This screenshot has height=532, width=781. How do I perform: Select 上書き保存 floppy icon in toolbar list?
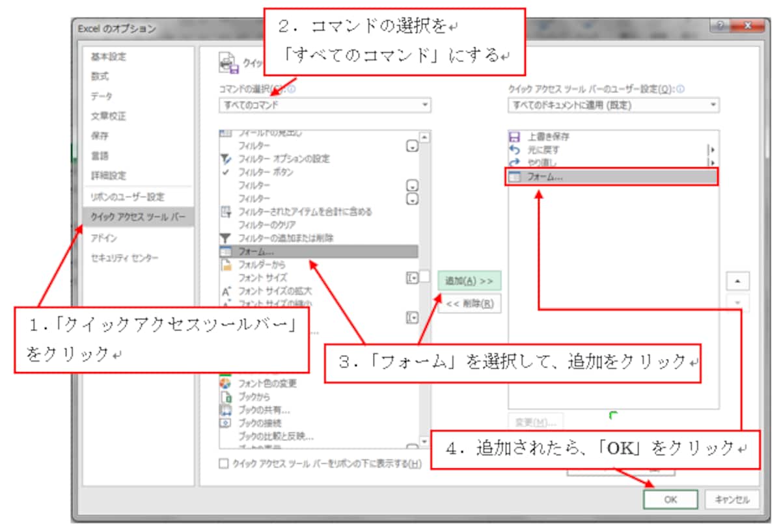click(x=515, y=137)
